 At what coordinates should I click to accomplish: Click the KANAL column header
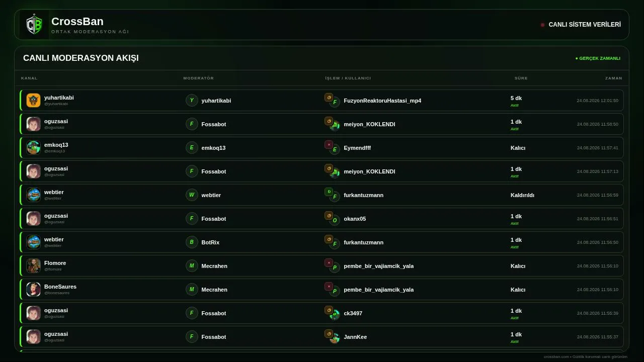point(29,78)
